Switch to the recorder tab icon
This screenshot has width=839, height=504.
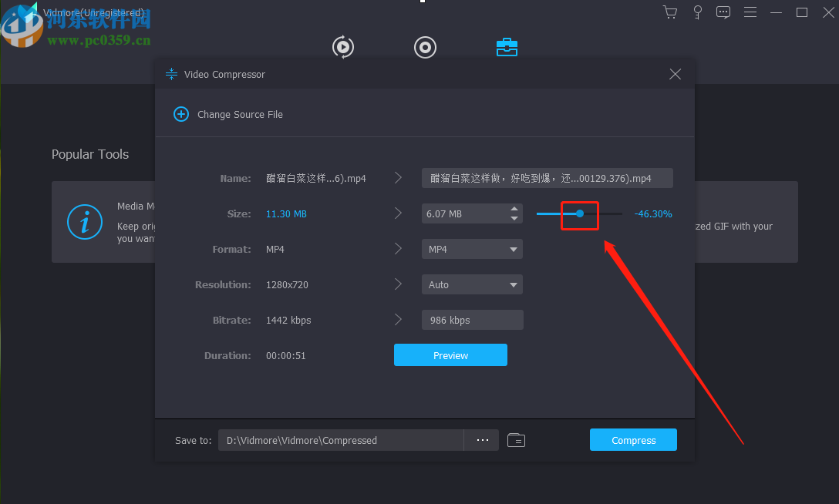425,47
